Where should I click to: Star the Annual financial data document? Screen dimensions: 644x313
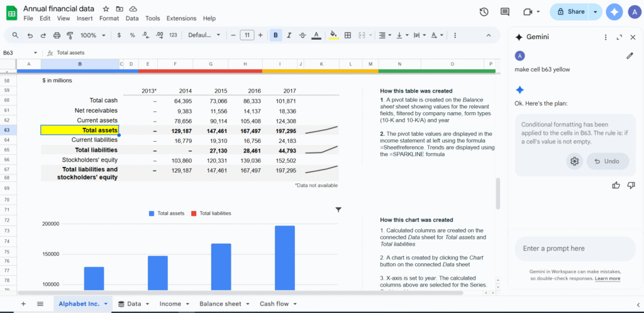(x=106, y=9)
